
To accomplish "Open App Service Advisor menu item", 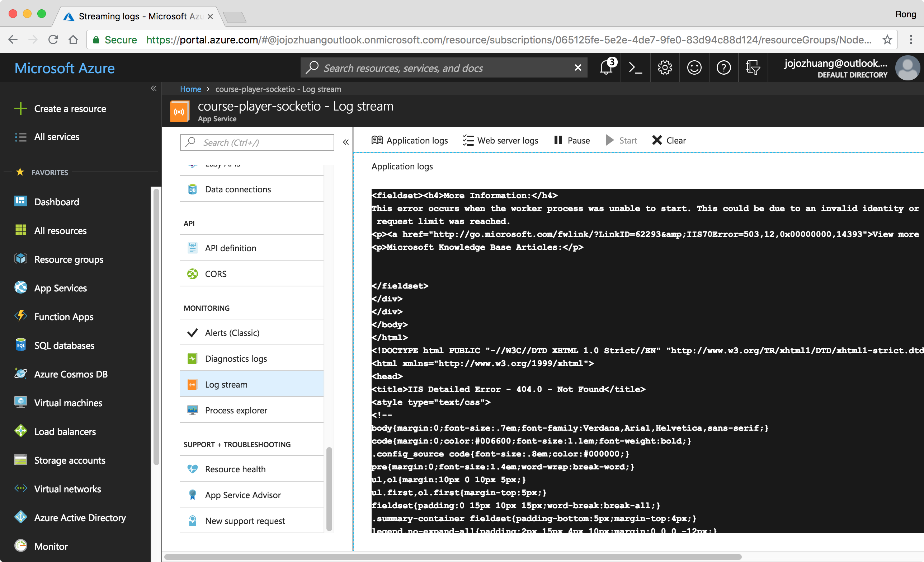I will point(252,495).
